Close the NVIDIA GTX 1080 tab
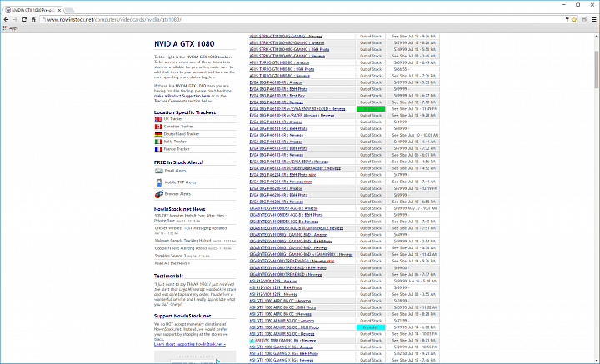Viewport: 600px width, 364px height. click(x=60, y=10)
